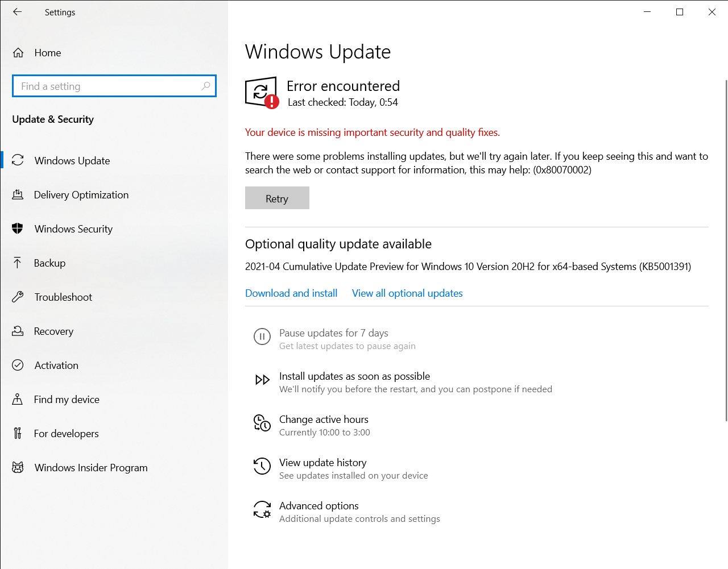Click the fast-forward install updates icon
Screen dimensions: 728x569
tap(262, 380)
